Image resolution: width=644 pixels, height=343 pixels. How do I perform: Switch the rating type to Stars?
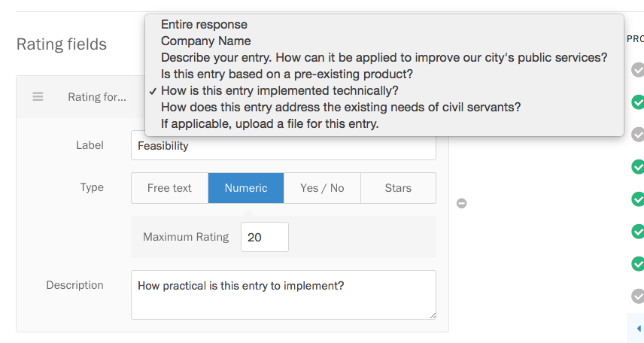click(399, 188)
